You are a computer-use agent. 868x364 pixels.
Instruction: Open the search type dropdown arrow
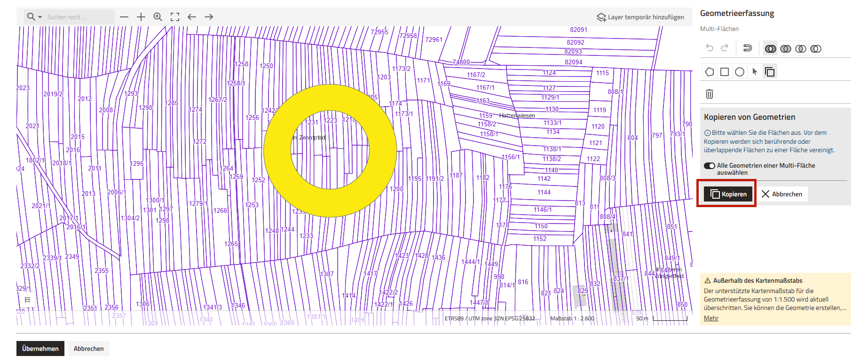[40, 17]
